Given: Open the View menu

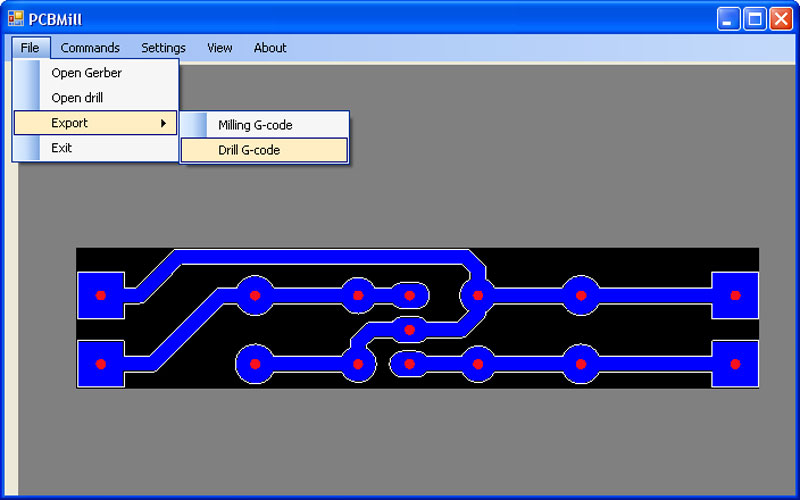Looking at the screenshot, I should coord(220,48).
